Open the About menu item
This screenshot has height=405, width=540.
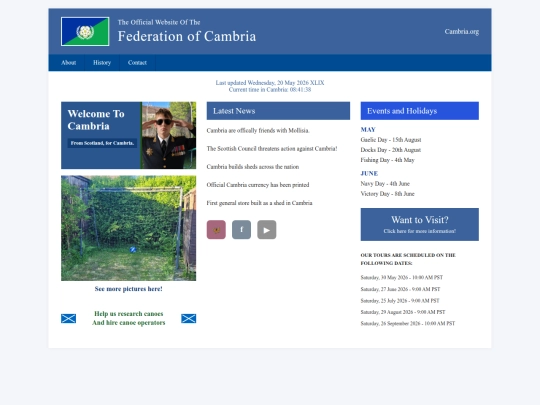tap(69, 63)
